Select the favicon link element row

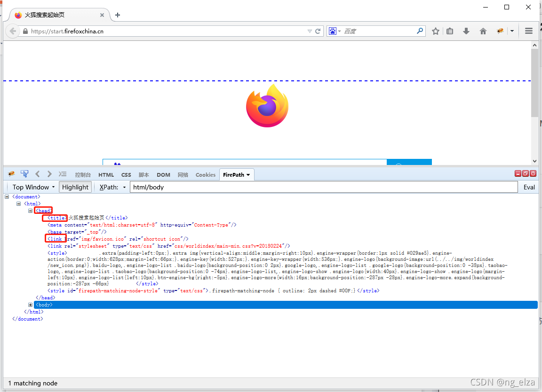118,239
